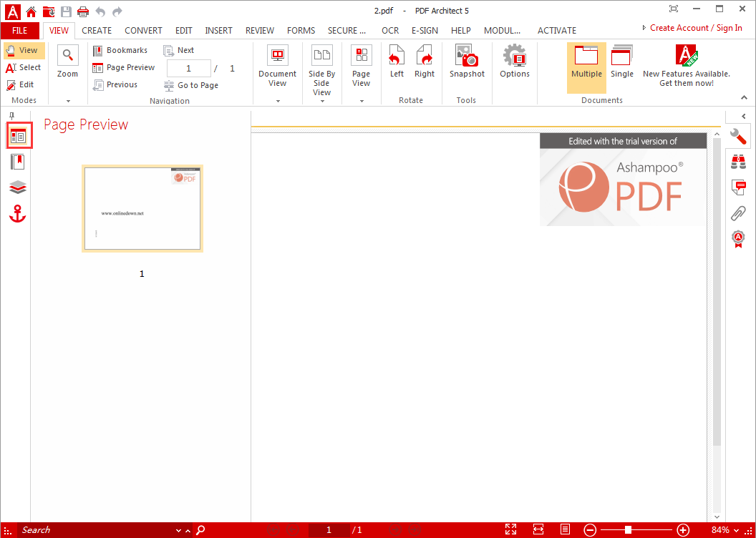The width and height of the screenshot is (756, 538).
Task: Switch to Select mode
Action: pyautogui.click(x=24, y=67)
